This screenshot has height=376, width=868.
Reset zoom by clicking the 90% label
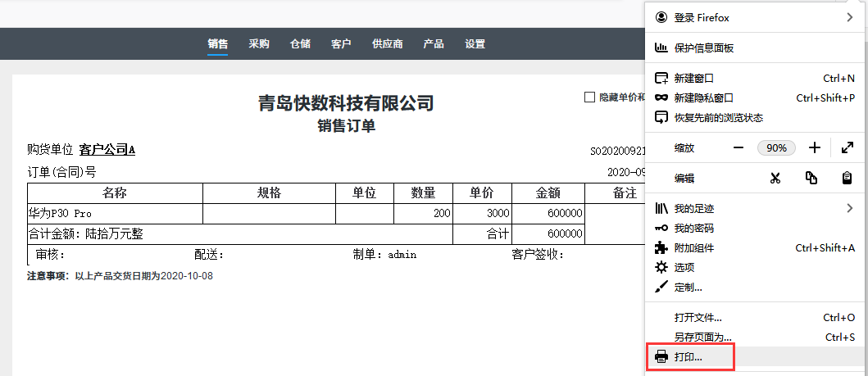click(x=776, y=148)
